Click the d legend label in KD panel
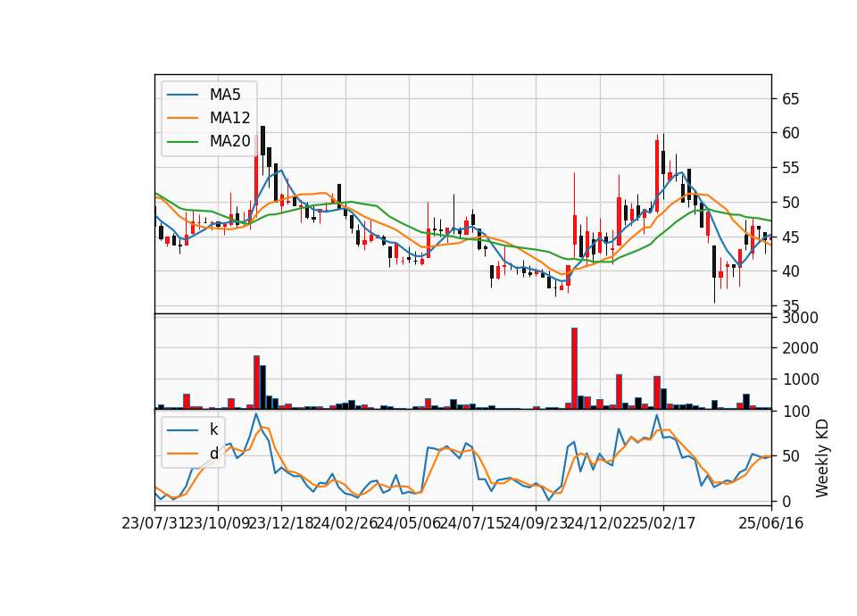Viewport: 857px width, 616px height. pos(213,454)
